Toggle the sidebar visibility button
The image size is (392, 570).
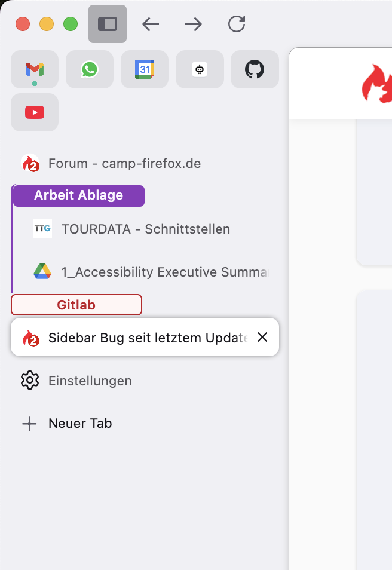(x=108, y=24)
